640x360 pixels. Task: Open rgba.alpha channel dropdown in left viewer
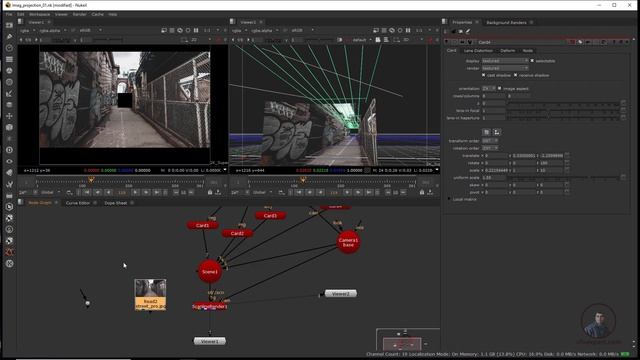tap(53, 30)
